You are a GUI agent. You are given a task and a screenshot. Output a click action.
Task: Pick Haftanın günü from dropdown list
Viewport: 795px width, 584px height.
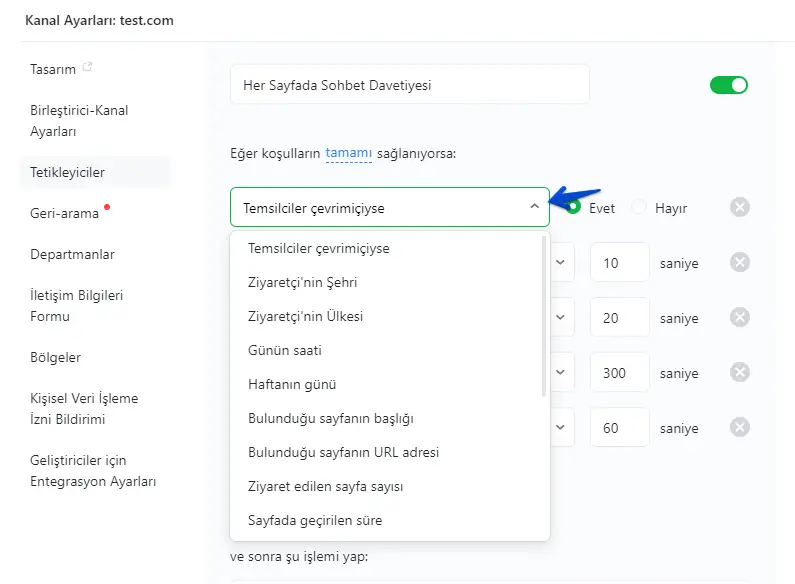292,384
